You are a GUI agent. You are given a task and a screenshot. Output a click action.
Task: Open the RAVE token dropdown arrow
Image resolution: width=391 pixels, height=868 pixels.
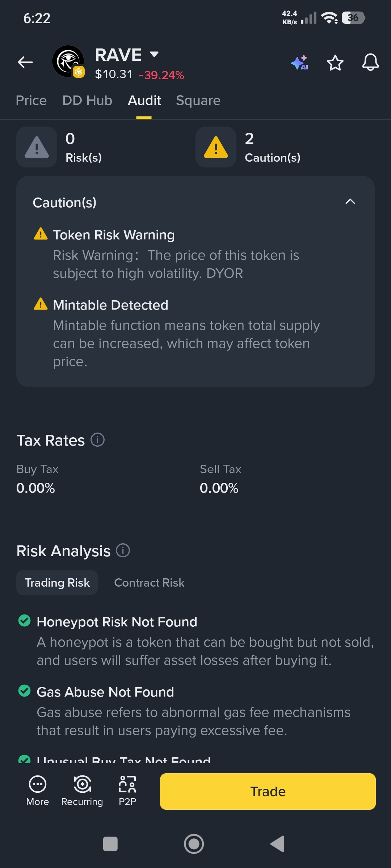(x=154, y=54)
